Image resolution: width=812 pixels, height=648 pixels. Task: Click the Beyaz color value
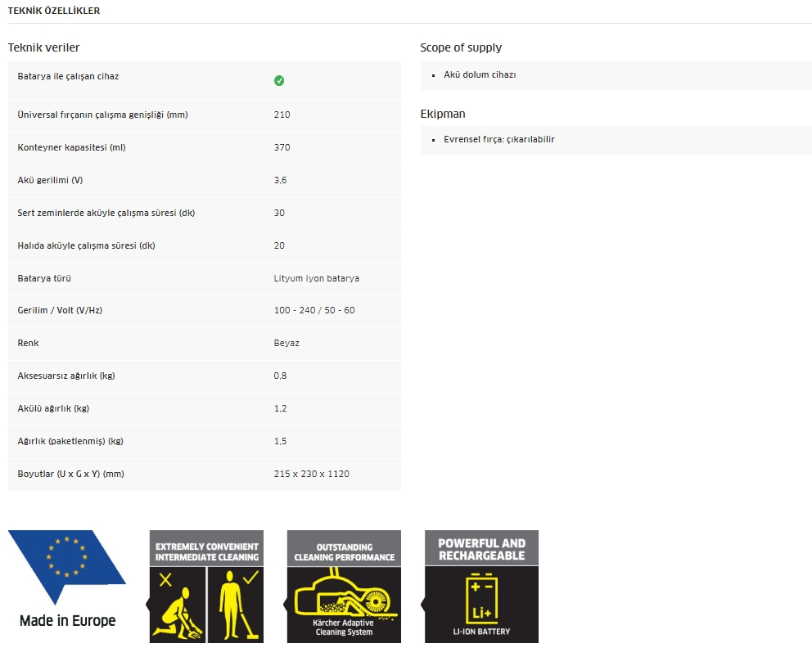[x=286, y=343]
